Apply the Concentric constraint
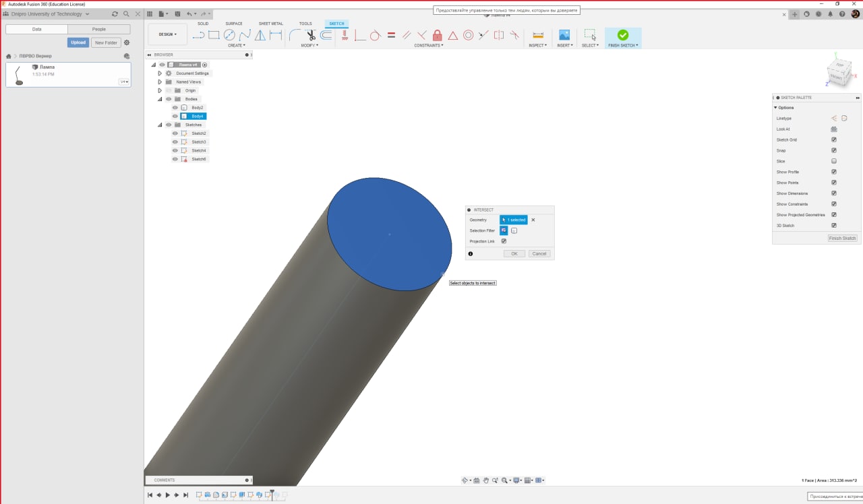This screenshot has height=504, width=863. coord(468,35)
